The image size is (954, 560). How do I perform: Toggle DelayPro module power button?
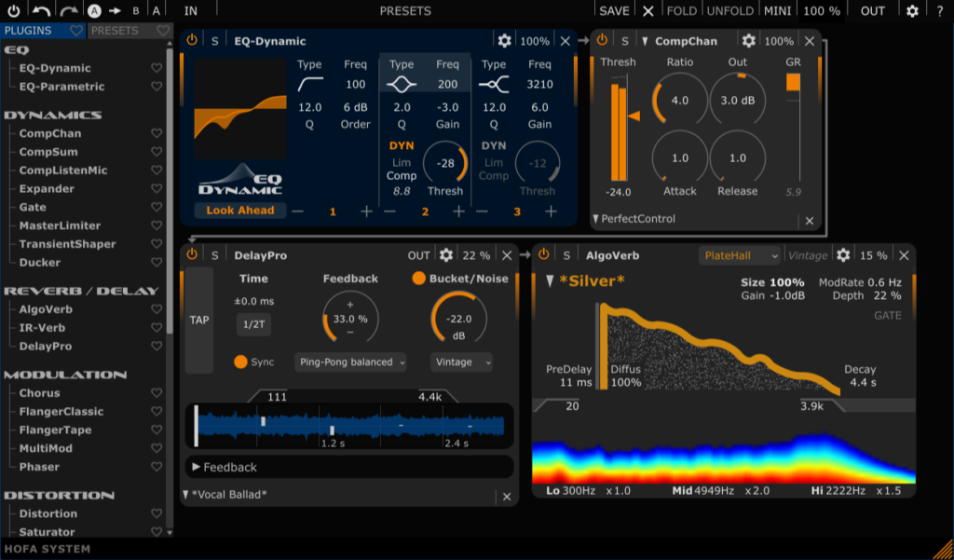coord(192,254)
